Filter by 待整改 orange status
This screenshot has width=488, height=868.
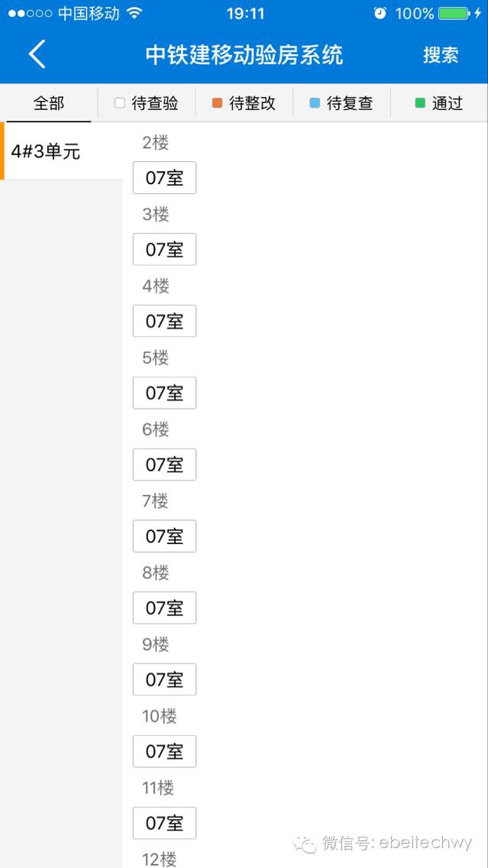(x=244, y=103)
